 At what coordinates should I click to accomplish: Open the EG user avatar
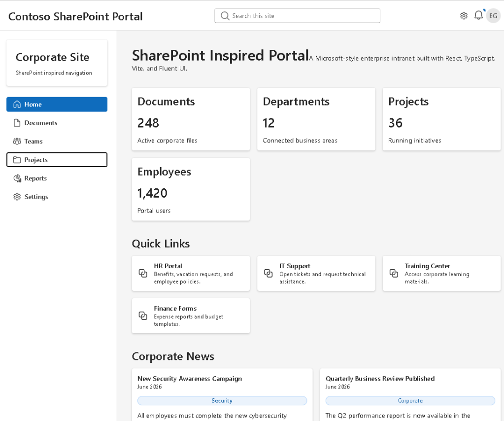coord(493,16)
